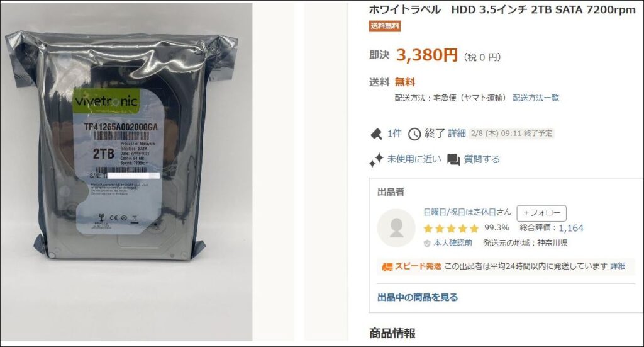Click the five-star seller rating
This screenshot has width=644, height=347.
tap(451, 228)
